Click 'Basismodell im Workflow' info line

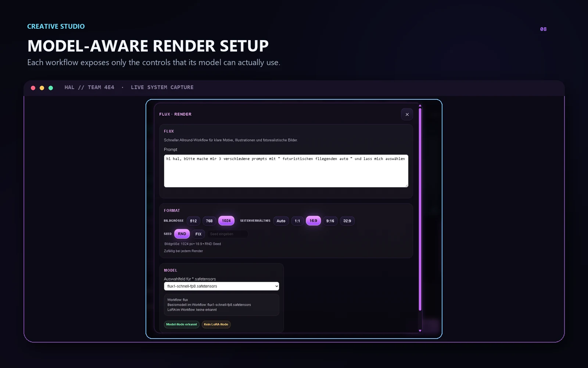coord(209,305)
